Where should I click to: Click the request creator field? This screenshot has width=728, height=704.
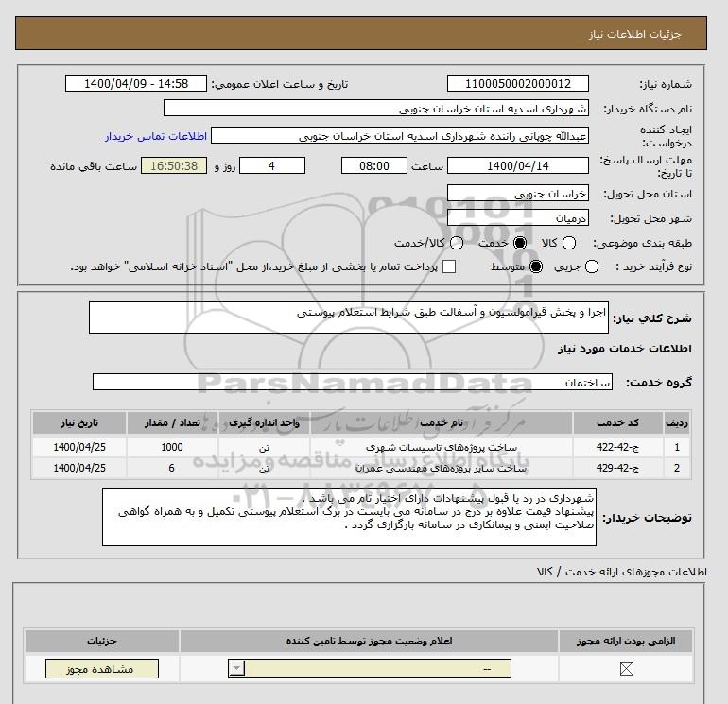pyautogui.click(x=400, y=136)
